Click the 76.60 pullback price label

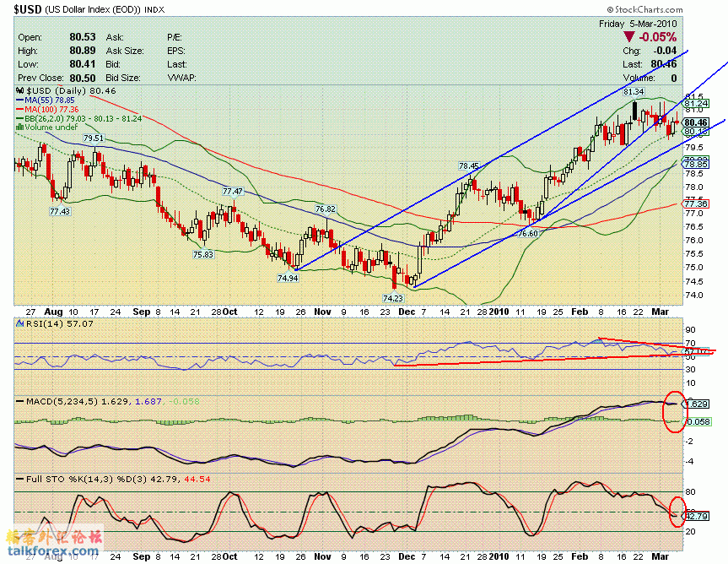[528, 233]
